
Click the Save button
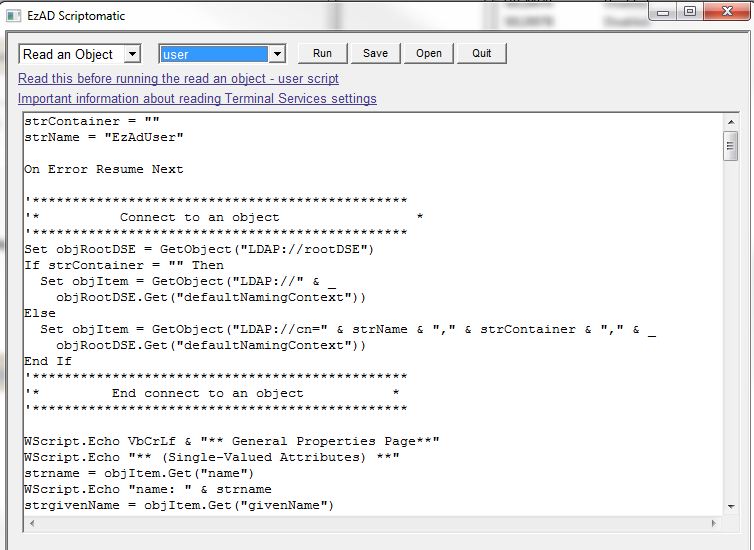click(376, 53)
